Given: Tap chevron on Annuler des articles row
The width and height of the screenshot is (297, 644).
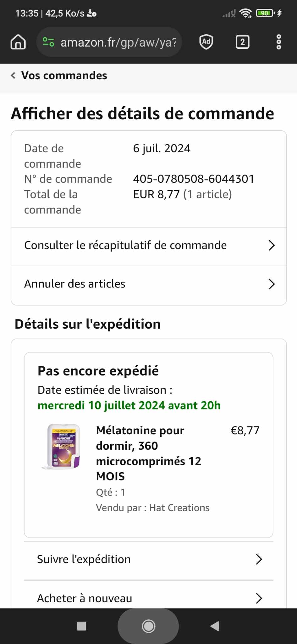Looking at the screenshot, I should point(272,284).
